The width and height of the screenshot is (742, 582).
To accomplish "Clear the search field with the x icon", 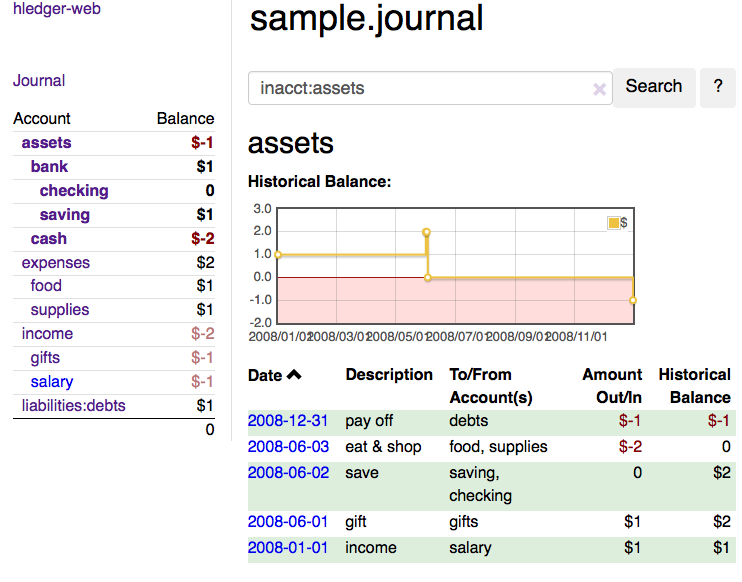I will [599, 89].
